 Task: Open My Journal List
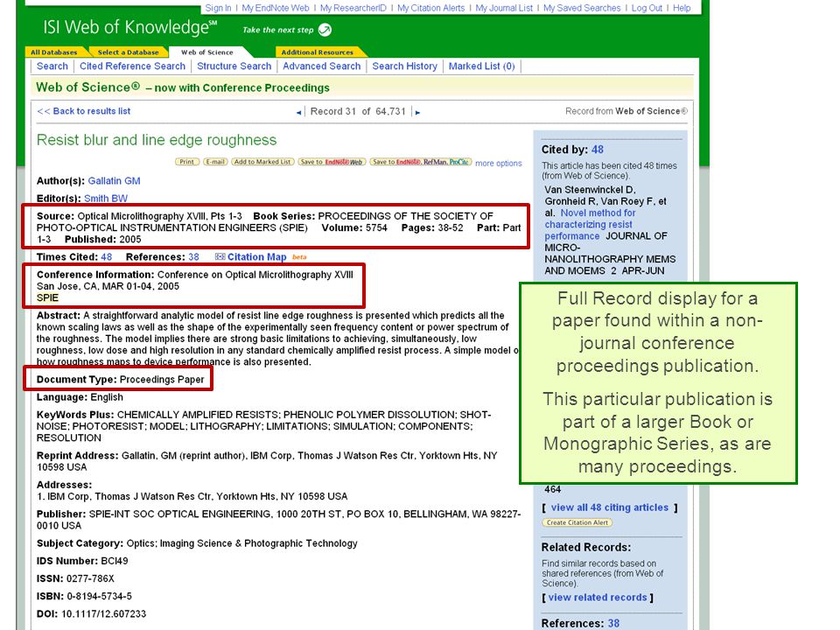(x=504, y=8)
